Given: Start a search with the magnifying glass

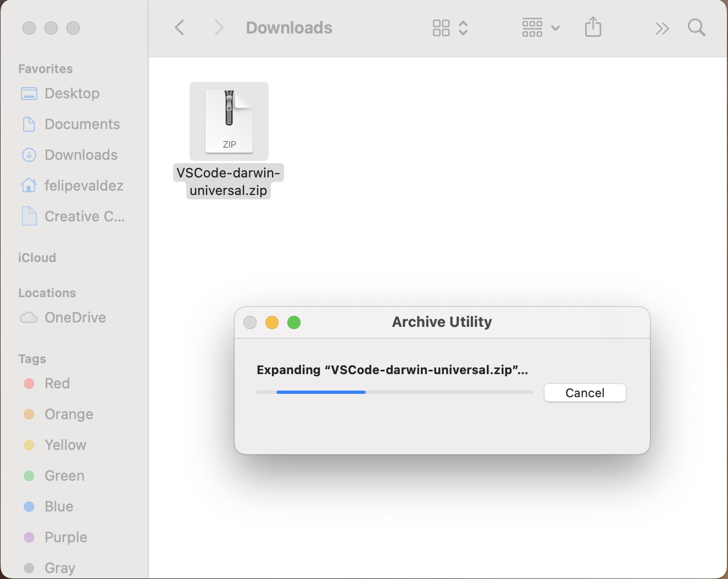Looking at the screenshot, I should [696, 27].
